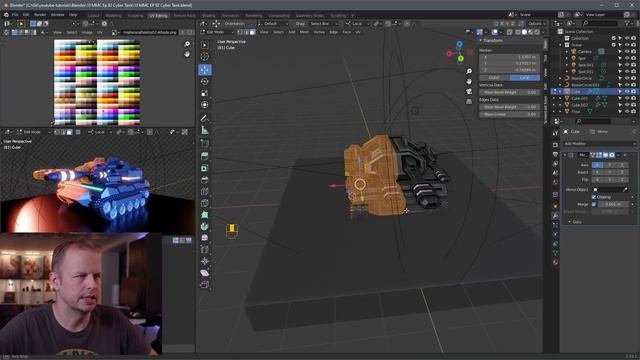Select the Scale tool in viewport toolbar
The height and width of the screenshot is (360, 640).
pos(205,93)
